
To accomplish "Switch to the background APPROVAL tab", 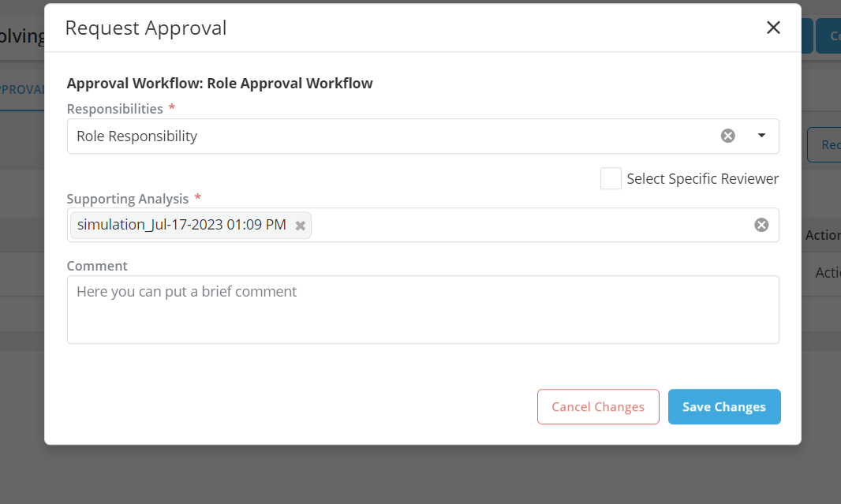I will tap(21, 89).
